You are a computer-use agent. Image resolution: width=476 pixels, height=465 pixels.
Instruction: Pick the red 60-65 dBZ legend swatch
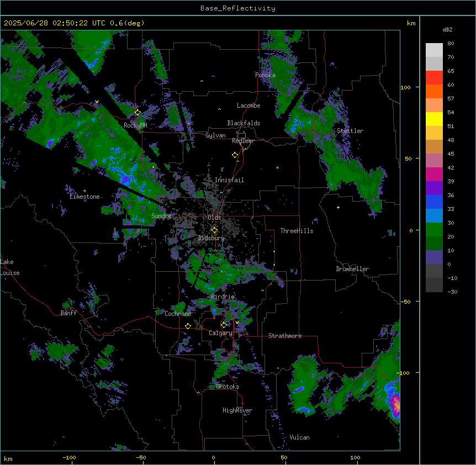(x=434, y=77)
